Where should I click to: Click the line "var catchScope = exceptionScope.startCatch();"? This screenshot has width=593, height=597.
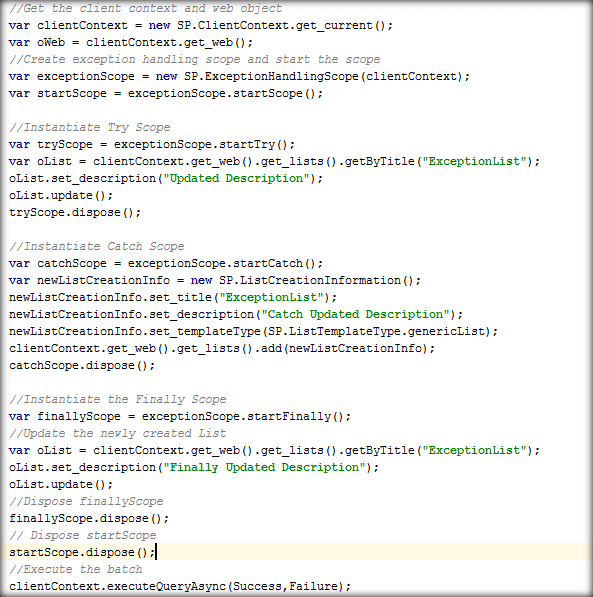(x=166, y=263)
